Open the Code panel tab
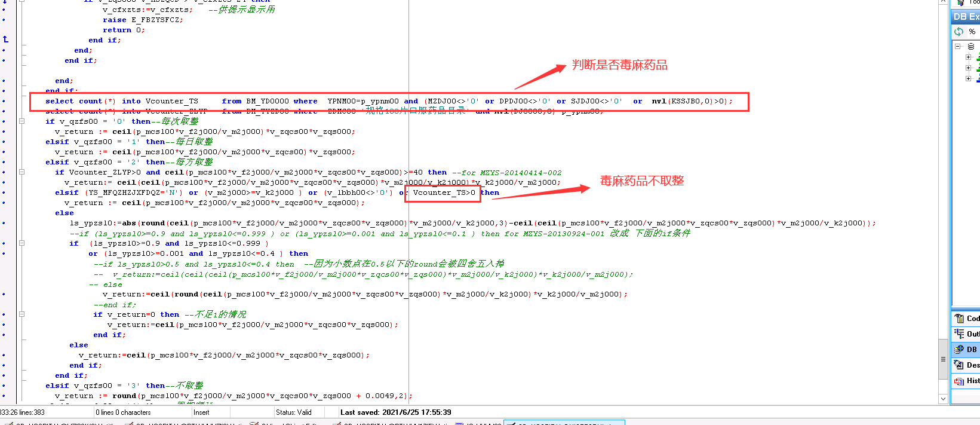Image resolution: width=980 pixels, height=425 pixels. pyautogui.click(x=966, y=319)
